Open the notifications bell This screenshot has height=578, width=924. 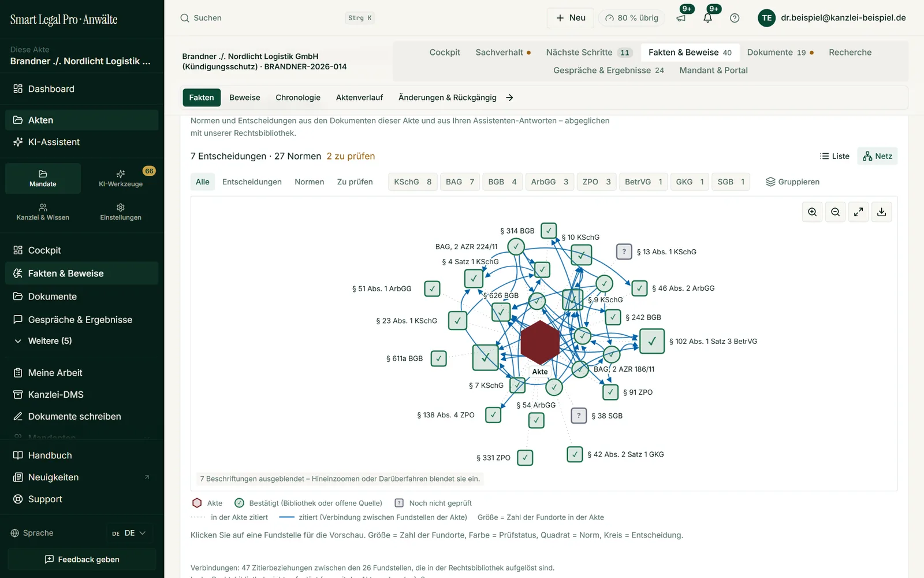(x=708, y=18)
